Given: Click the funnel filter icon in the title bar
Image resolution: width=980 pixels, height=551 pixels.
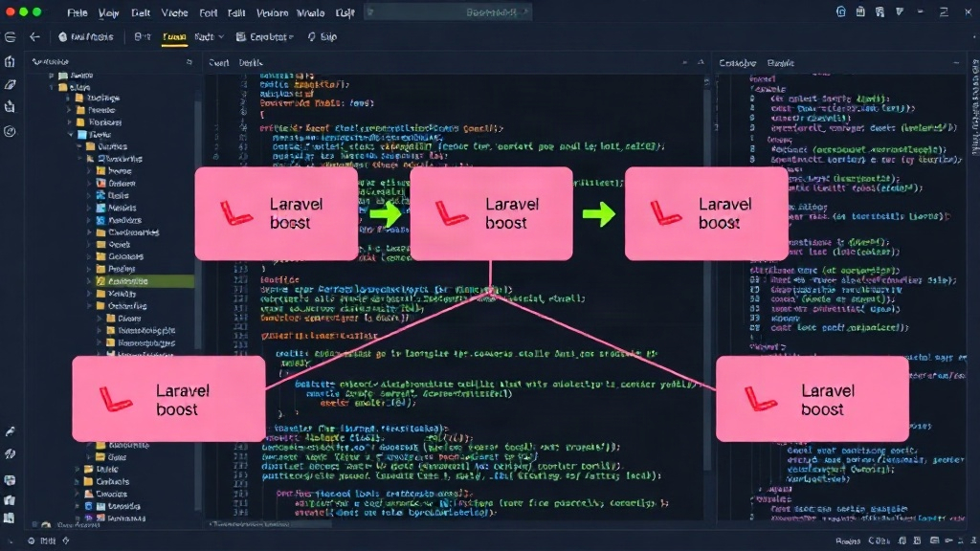Looking at the screenshot, I should pyautogui.click(x=900, y=11).
